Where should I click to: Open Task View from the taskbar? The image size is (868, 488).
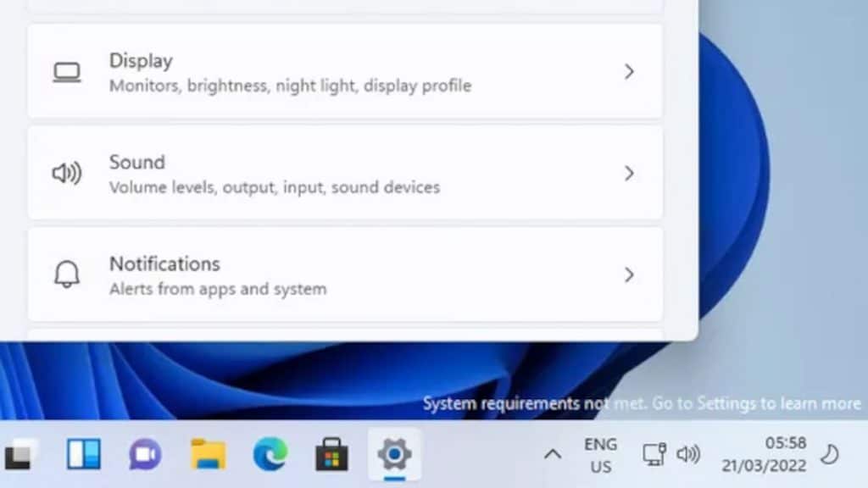(x=19, y=455)
